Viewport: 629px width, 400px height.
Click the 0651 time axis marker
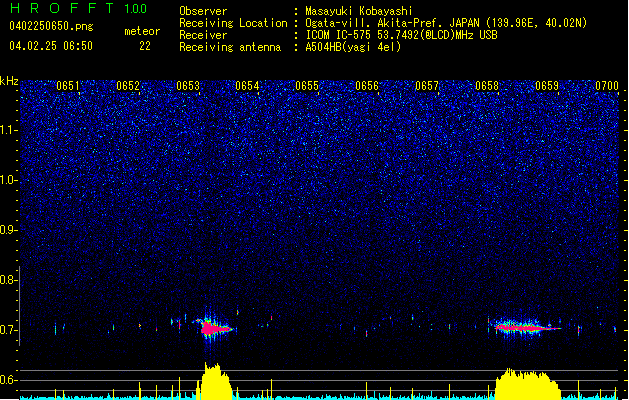click(68, 86)
